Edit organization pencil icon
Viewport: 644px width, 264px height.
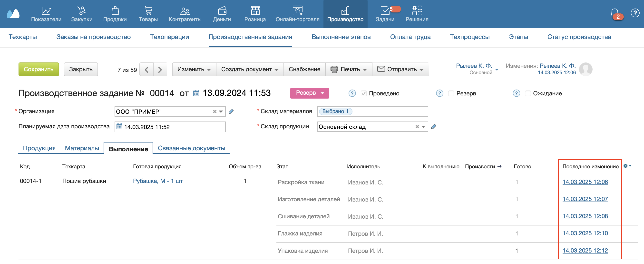231,112
